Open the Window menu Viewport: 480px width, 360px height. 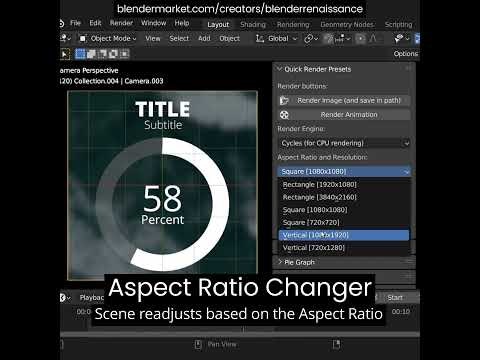coord(153,23)
